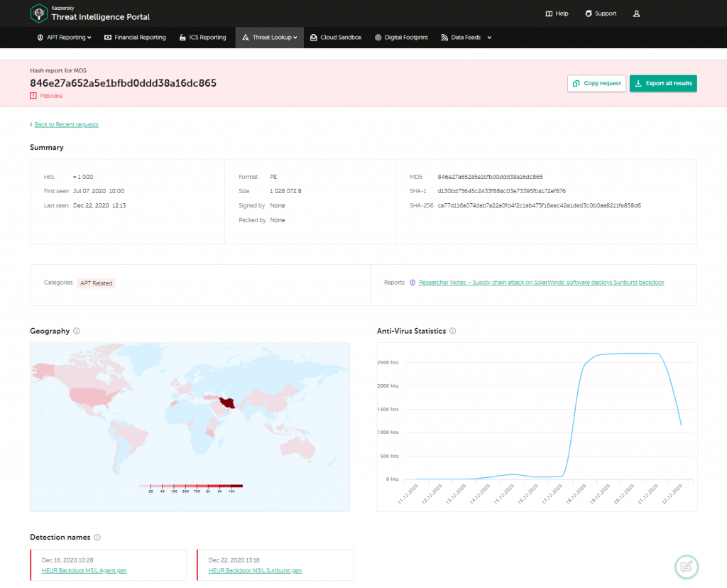Click the Detection names info icon
This screenshot has width=727, height=588.
(97, 537)
